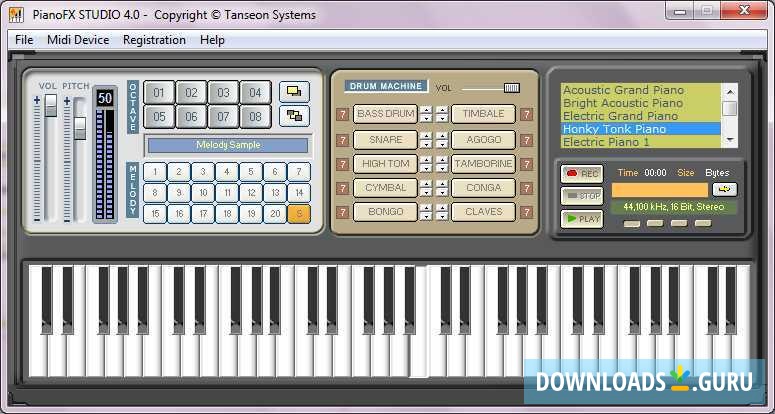Trigger the AGOGO pad
Viewport: 775px width, 414px height.
[x=483, y=140]
